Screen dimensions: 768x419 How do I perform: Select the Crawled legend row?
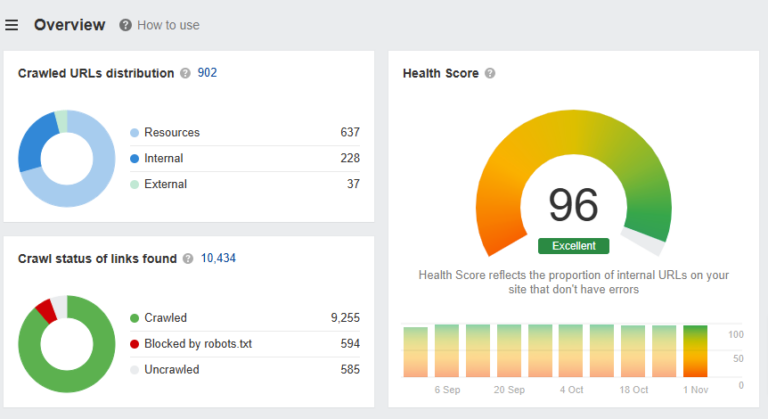(245, 318)
